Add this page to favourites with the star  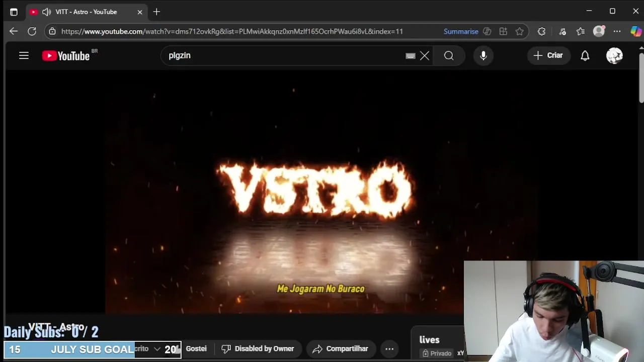point(520,31)
